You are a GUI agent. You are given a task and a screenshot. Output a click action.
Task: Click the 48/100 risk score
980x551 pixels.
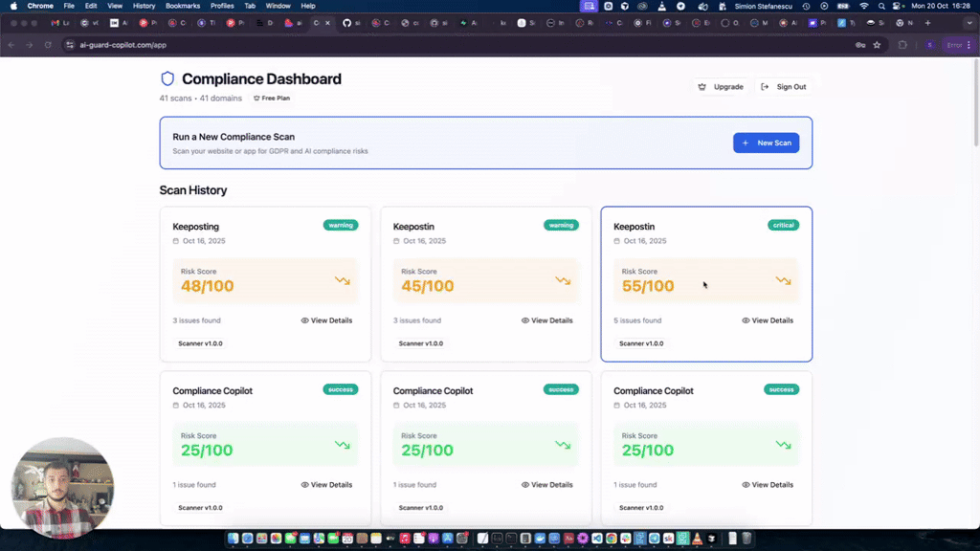(x=207, y=286)
